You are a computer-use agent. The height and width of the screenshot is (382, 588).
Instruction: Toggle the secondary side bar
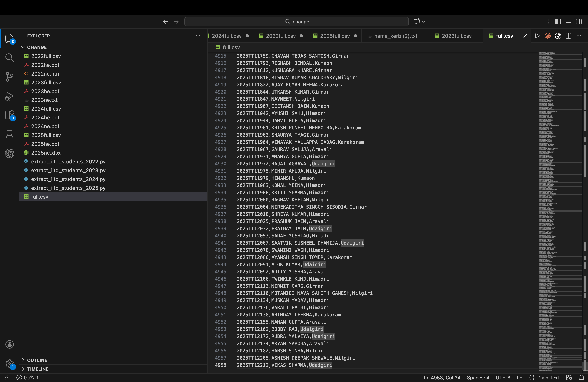[x=579, y=22]
